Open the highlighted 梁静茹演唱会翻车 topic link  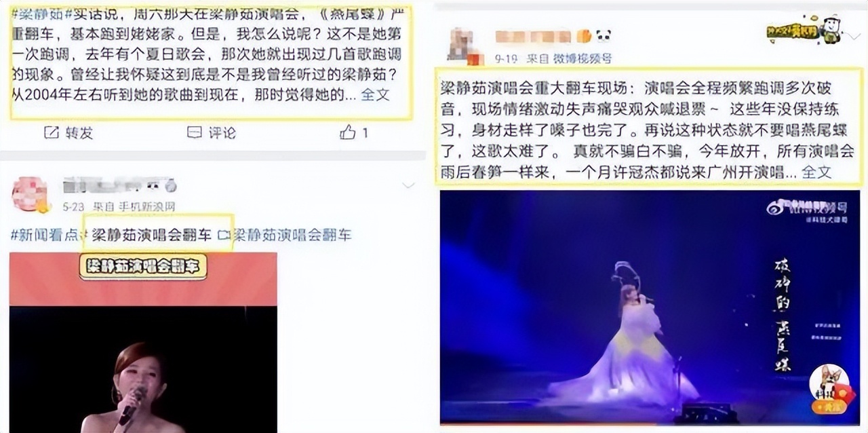(x=153, y=236)
